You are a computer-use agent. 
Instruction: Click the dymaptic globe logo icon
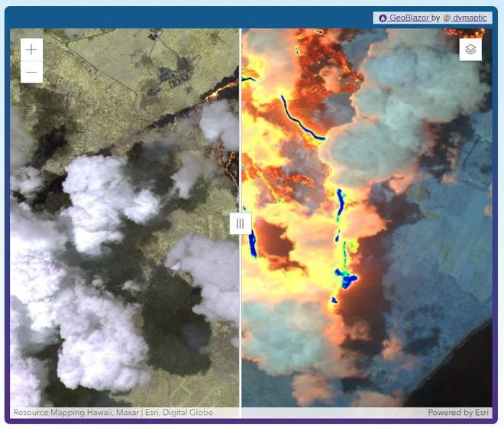447,18
